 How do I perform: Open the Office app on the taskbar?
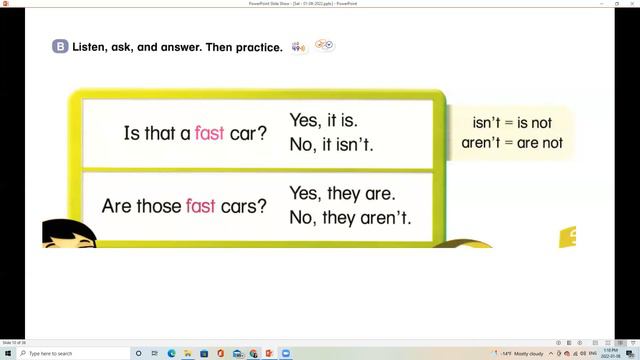[220, 353]
